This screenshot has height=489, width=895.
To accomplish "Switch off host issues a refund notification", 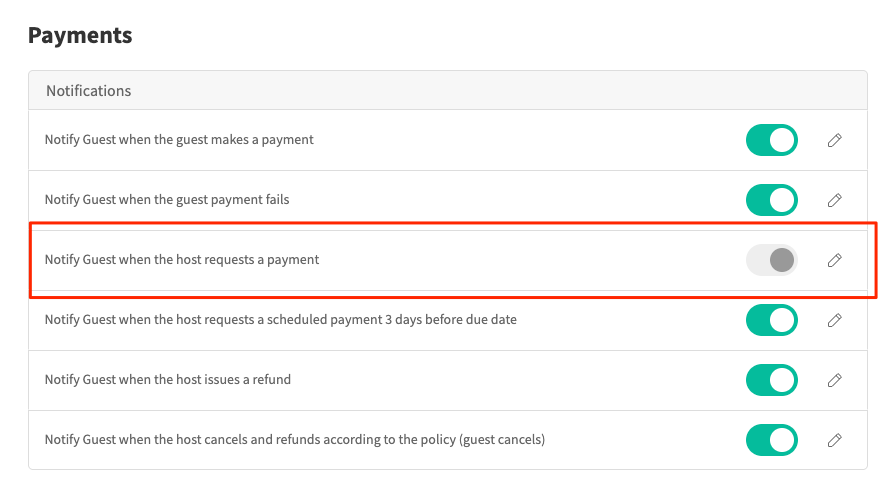I will click(772, 380).
